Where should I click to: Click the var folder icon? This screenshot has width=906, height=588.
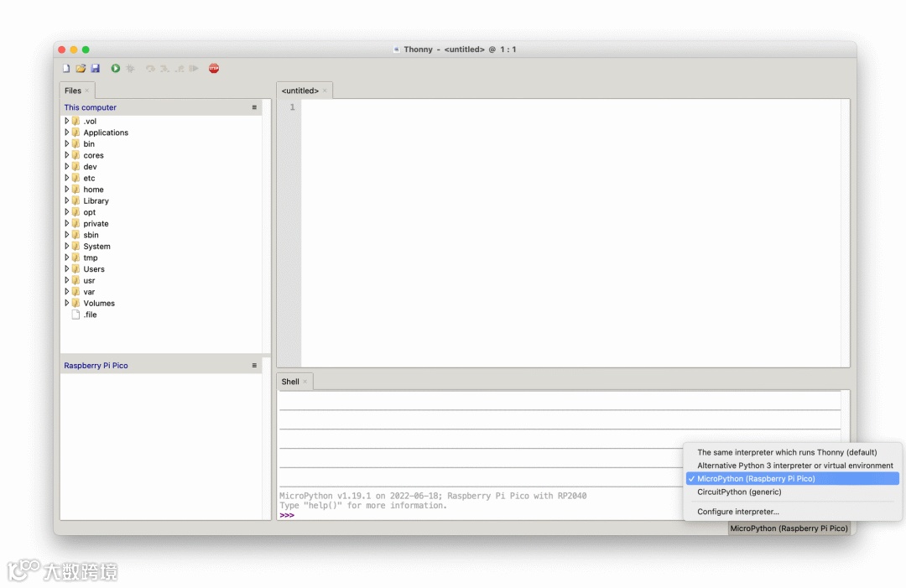[75, 292]
